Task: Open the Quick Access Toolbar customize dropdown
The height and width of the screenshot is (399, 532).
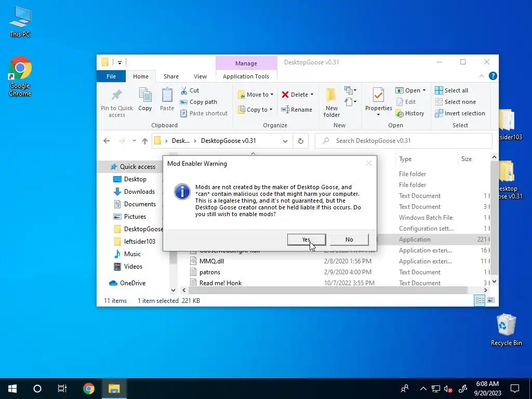Action: coord(120,62)
